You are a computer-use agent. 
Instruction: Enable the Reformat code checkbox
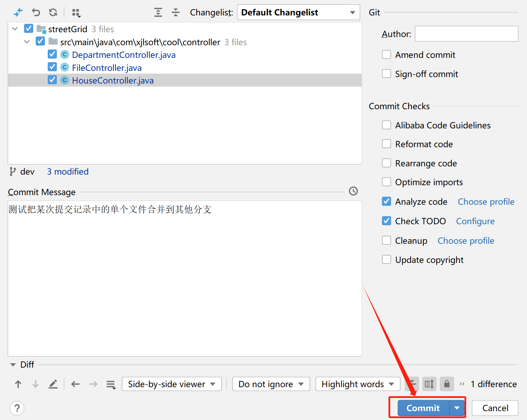[x=386, y=144]
